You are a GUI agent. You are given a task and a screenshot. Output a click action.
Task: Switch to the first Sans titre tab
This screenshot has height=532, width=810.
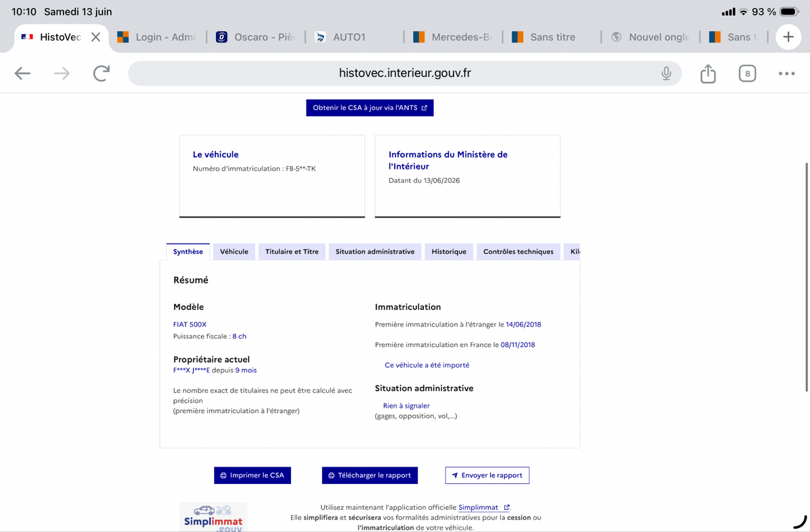point(552,37)
